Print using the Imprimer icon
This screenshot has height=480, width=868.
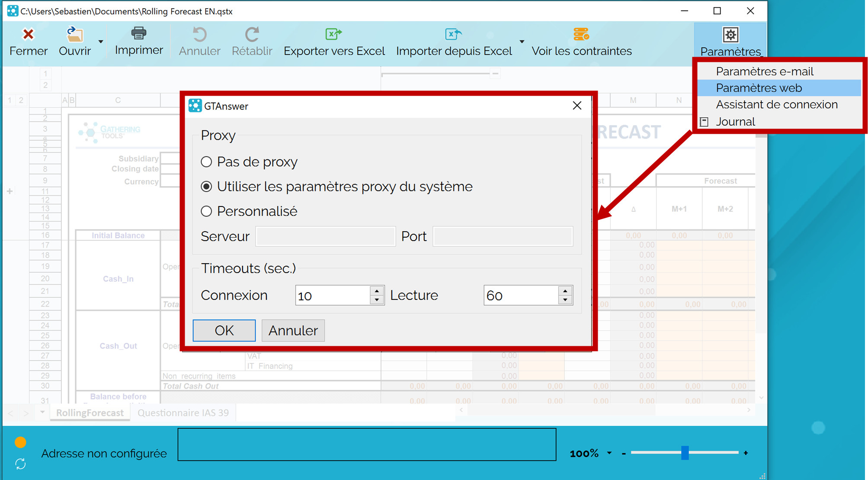(139, 33)
